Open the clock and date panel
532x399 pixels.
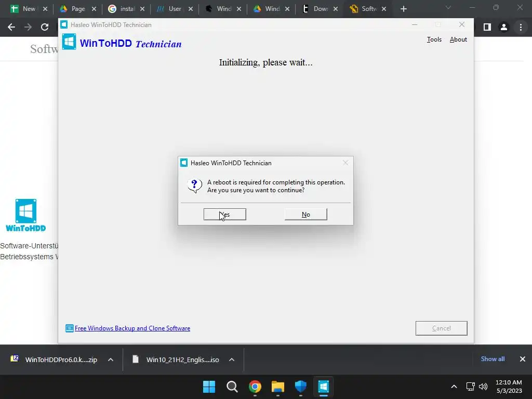(x=509, y=387)
